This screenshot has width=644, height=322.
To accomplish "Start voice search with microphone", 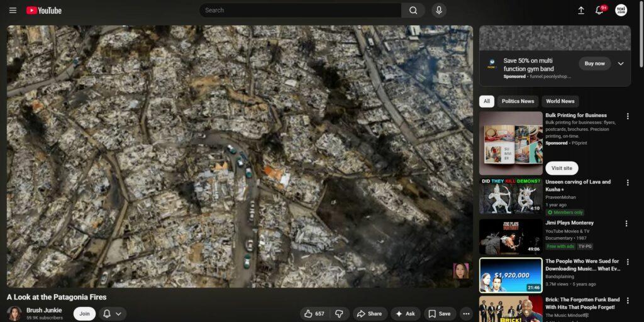I will [438, 10].
